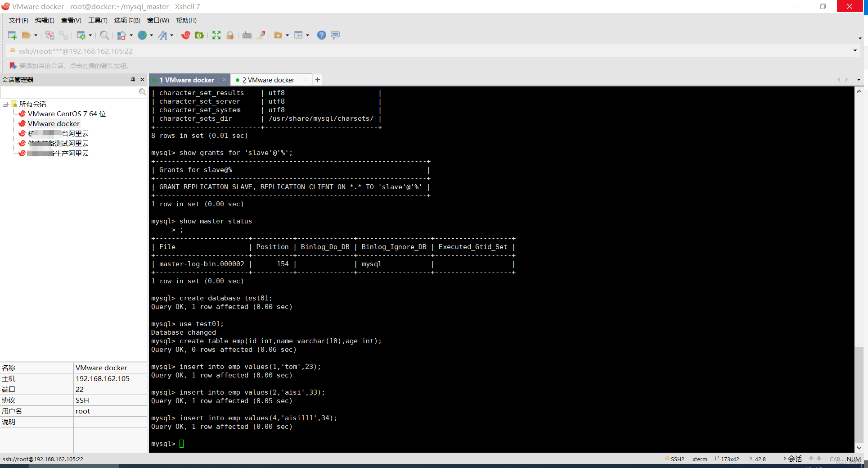Click the root username value cell
This screenshot has height=468, width=868.
110,411
